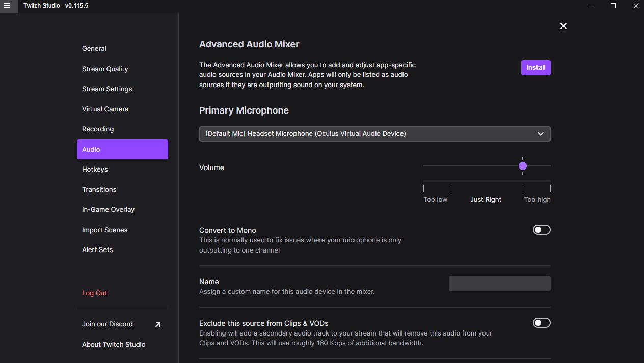Log out of Twitch Studio

point(94,293)
